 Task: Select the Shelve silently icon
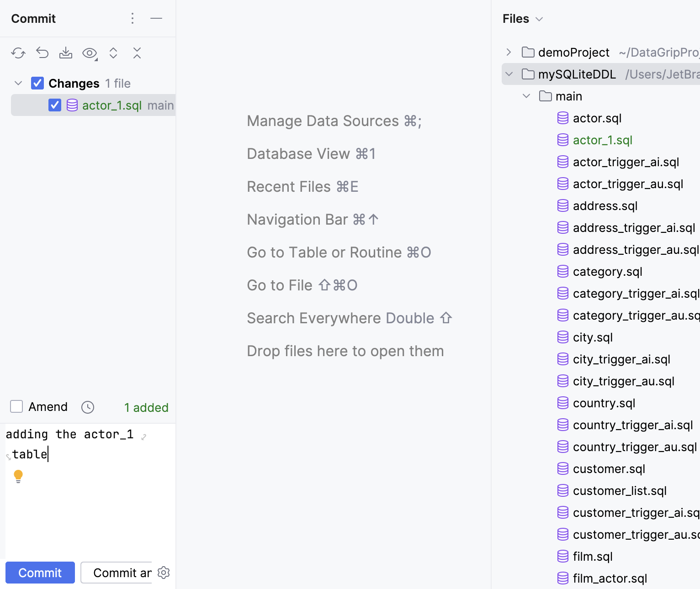[x=66, y=53]
